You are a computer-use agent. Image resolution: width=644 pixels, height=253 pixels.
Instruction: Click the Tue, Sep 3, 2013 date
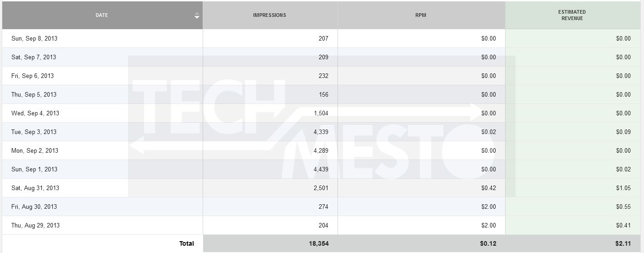click(x=34, y=132)
